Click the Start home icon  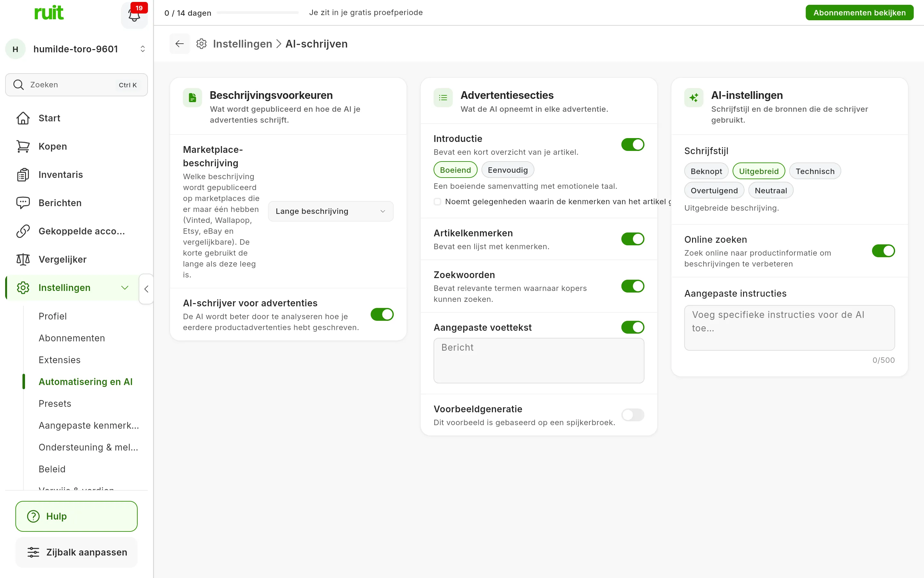(23, 118)
